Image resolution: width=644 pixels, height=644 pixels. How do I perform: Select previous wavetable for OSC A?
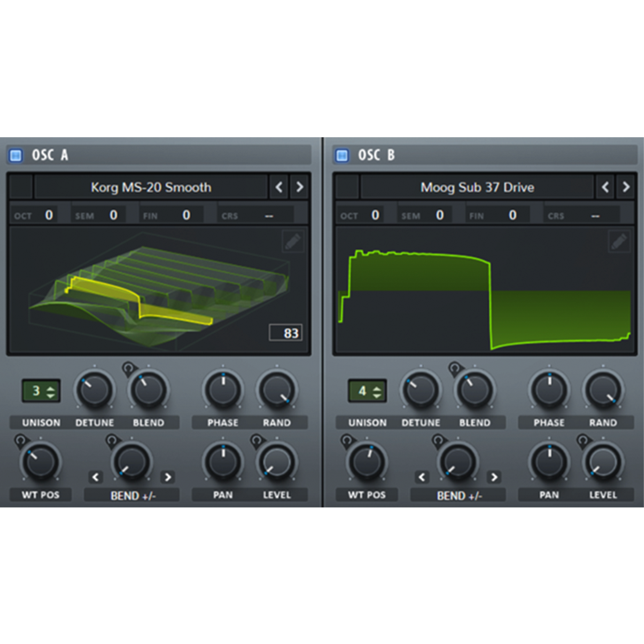click(x=279, y=187)
